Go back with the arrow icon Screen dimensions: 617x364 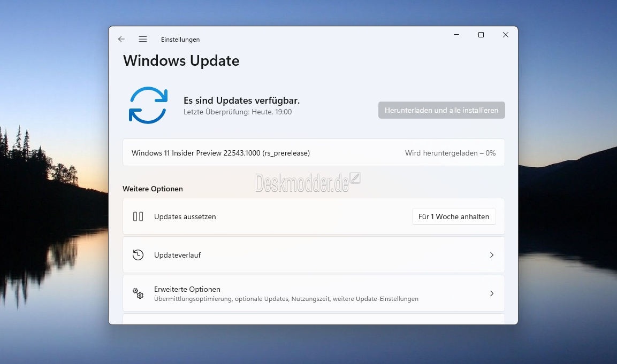tap(121, 39)
